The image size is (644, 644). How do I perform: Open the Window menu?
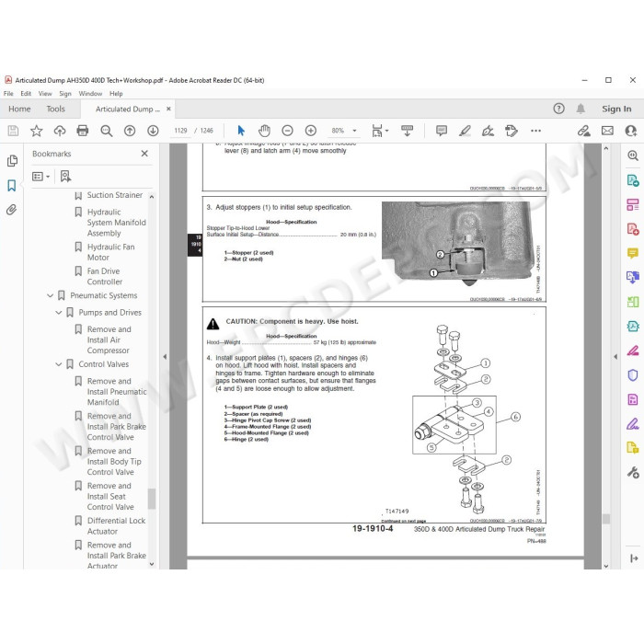(x=90, y=94)
